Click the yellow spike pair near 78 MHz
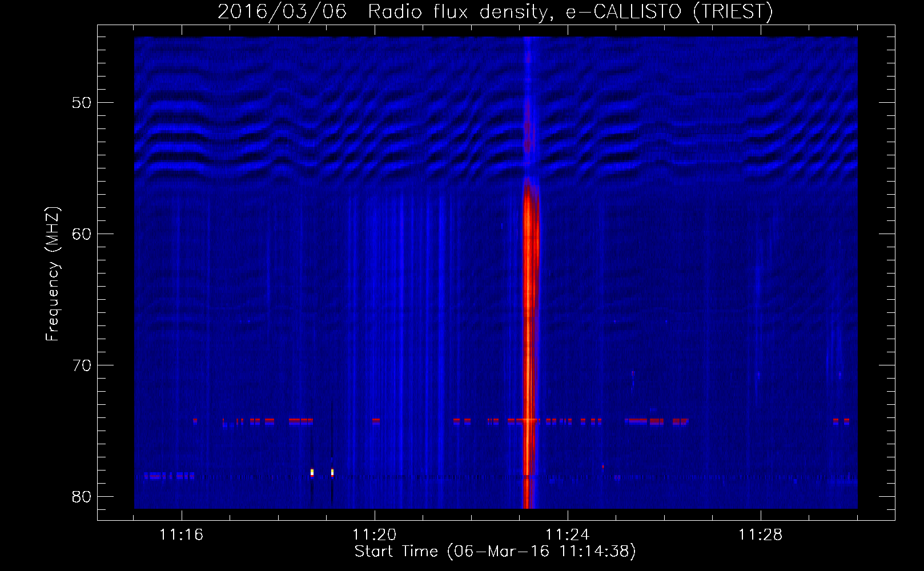Image resolution: width=924 pixels, height=571 pixels. (322, 473)
